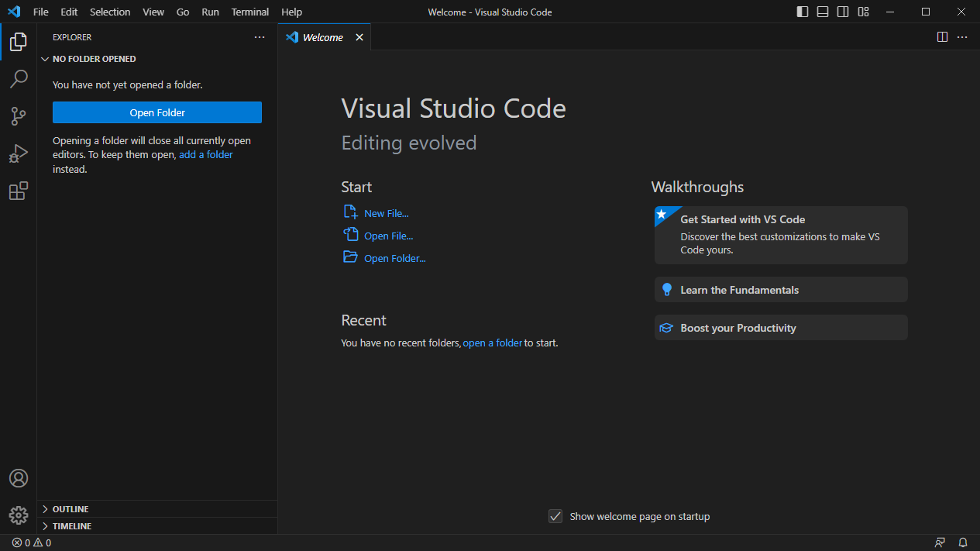This screenshot has height=551, width=980.
Task: Open Boost your Productivity walkthrough
Action: (x=781, y=327)
